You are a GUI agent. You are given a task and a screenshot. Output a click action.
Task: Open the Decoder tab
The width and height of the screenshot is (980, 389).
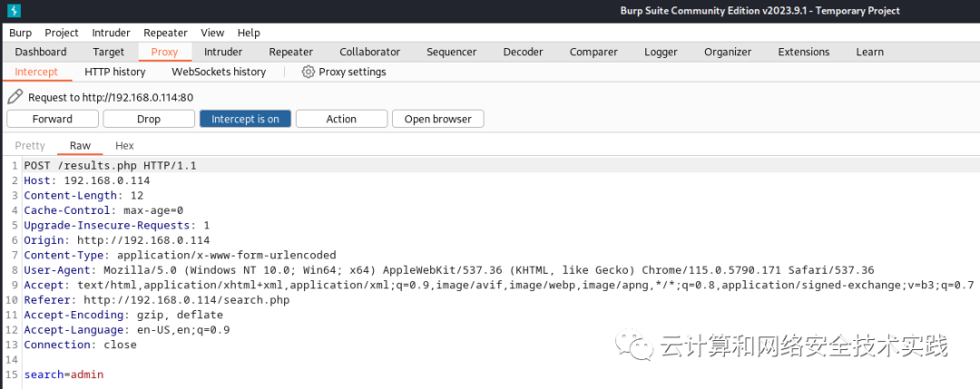524,52
